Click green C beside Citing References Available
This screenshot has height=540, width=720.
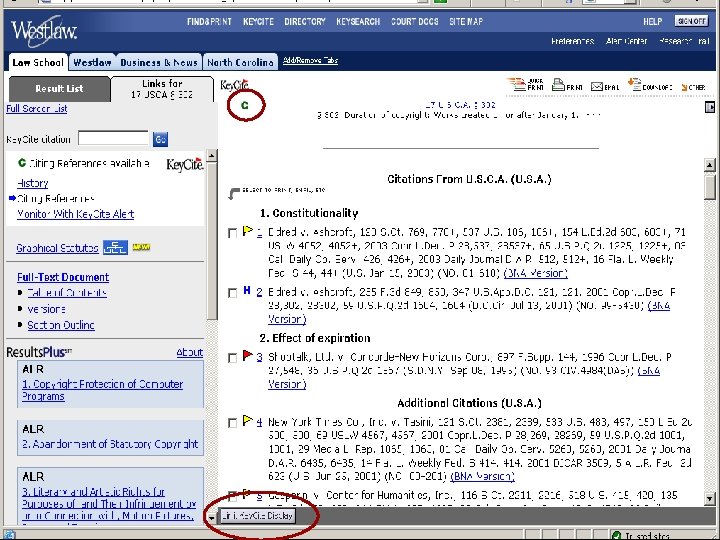tap(22, 163)
